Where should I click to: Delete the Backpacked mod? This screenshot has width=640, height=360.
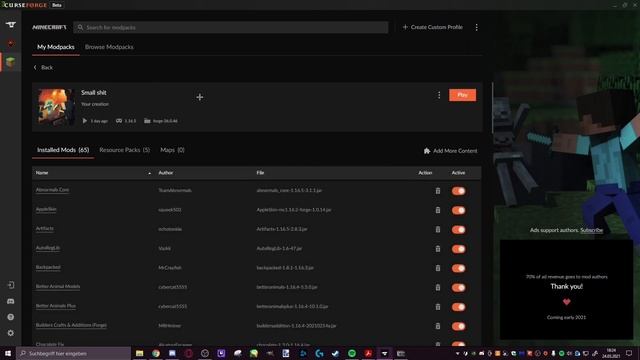[438, 268]
